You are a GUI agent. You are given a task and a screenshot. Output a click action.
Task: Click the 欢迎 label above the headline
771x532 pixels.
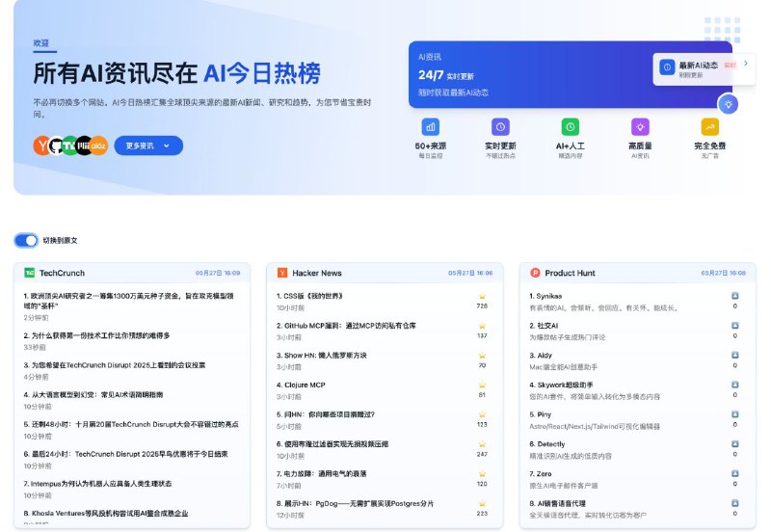click(x=41, y=43)
